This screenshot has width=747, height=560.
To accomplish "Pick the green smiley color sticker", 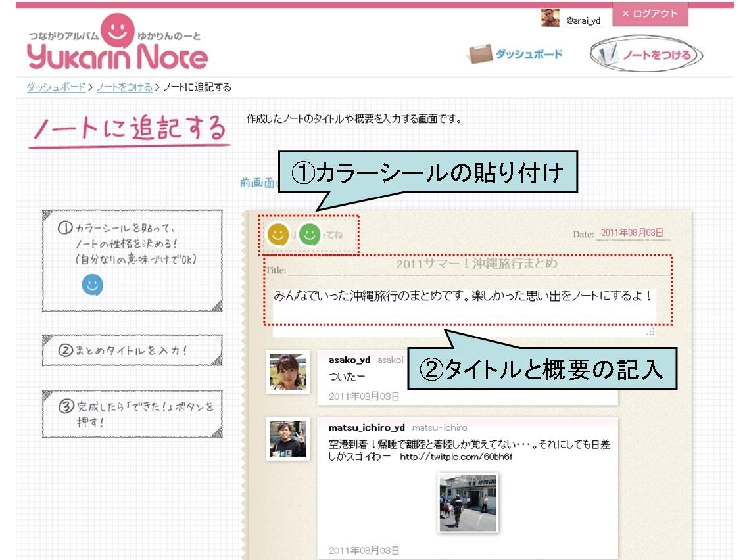I will pos(310,234).
